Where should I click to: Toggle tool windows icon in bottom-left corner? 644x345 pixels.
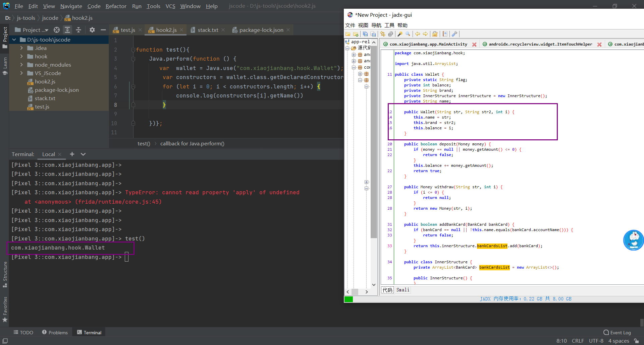[x=5, y=341]
